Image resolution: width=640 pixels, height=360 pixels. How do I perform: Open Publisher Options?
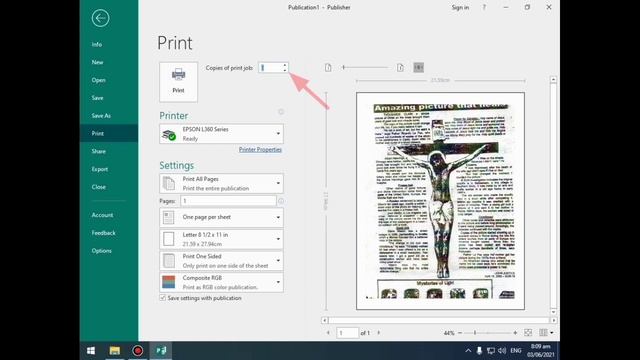[101, 251]
